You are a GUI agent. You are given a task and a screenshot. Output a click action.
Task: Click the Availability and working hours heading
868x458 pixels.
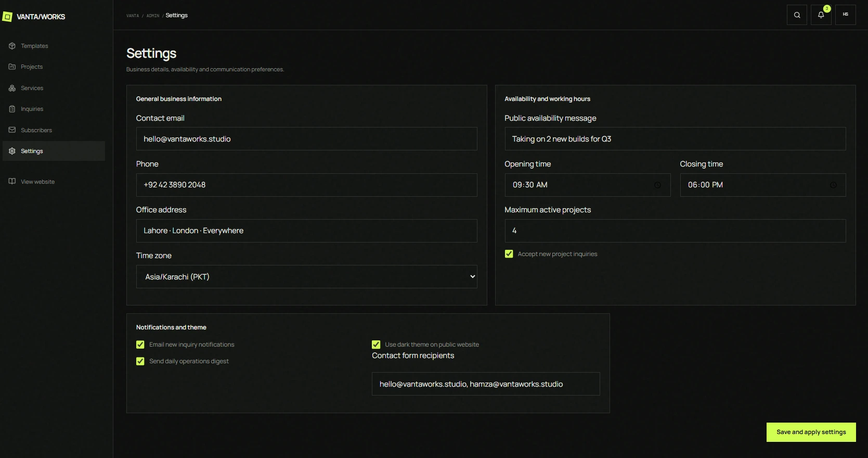548,99
